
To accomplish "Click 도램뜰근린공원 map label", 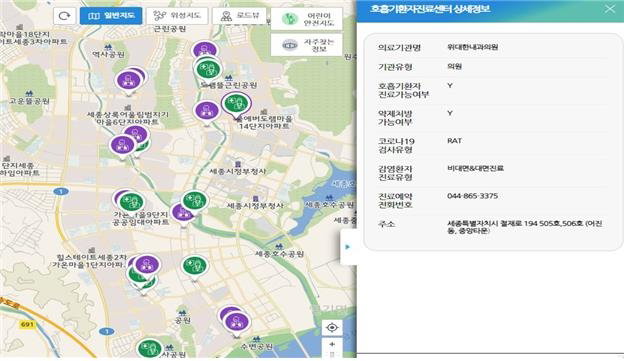I will (x=229, y=85).
